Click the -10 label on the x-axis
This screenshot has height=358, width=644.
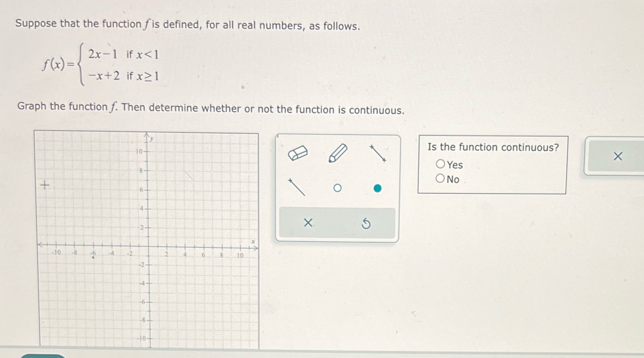click(x=56, y=252)
